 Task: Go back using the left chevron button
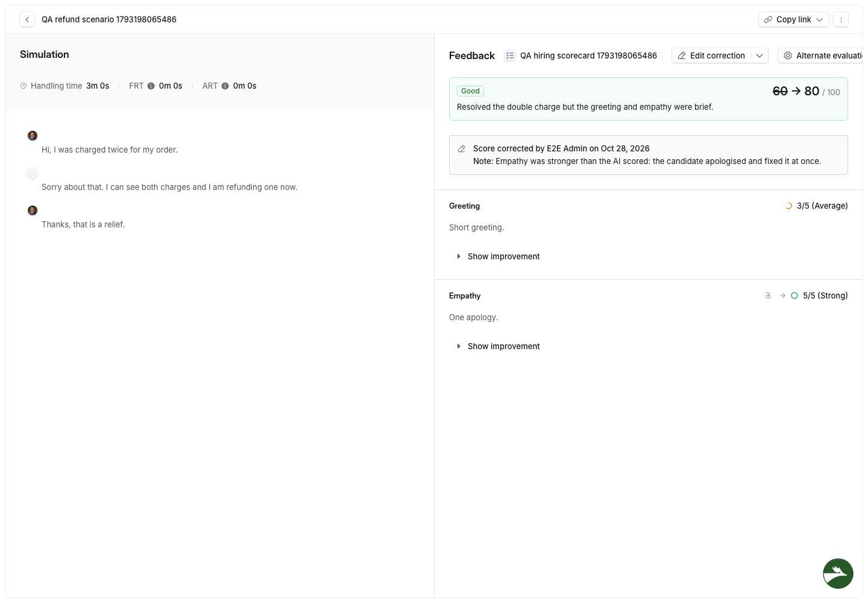pyautogui.click(x=27, y=19)
